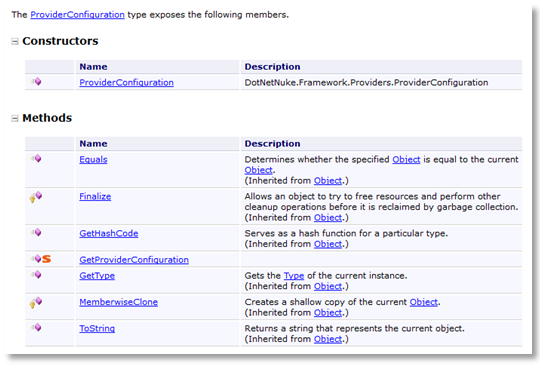This screenshot has height=367, width=540.
Task: Click the Constructors heading text
Action: coord(60,41)
